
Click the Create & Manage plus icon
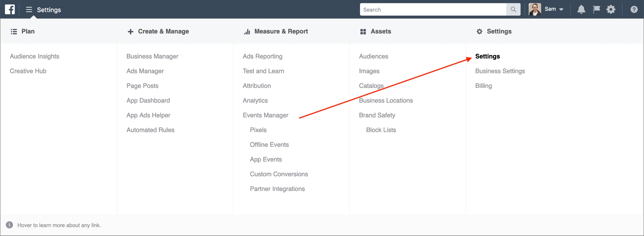130,32
